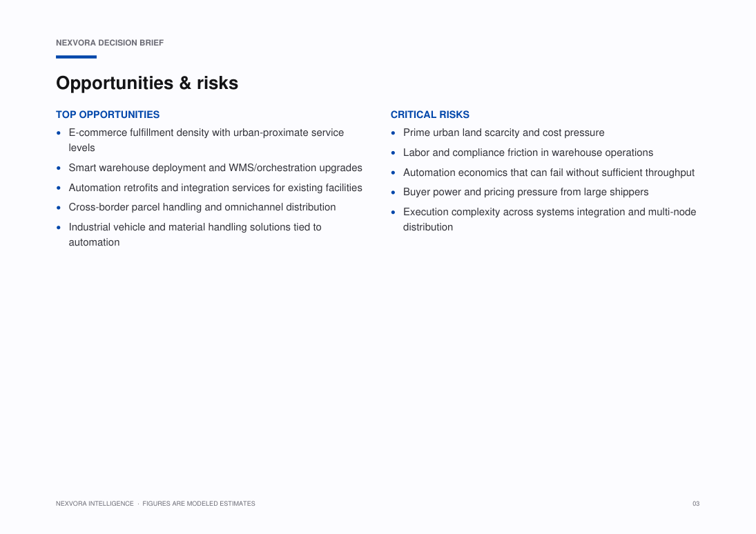756x534 pixels.
Task: Click the Execution complexity bullet text
Action: [550, 219]
